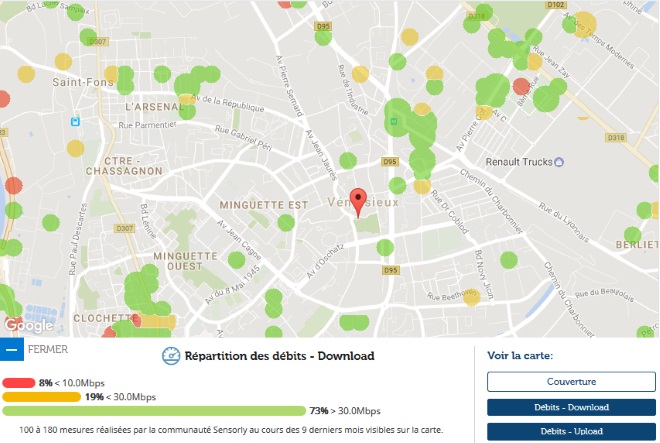Click the orange 19% speed bar
Screen dimensions: 660x443
41,397
